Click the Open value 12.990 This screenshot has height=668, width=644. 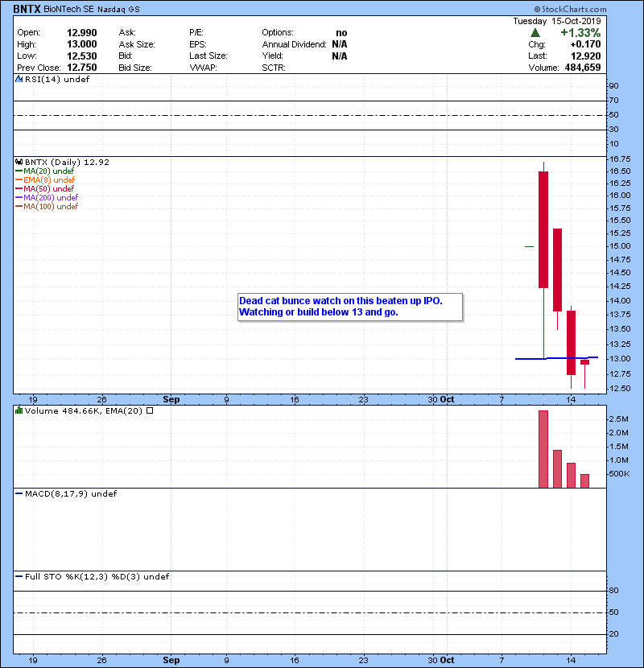[82, 33]
